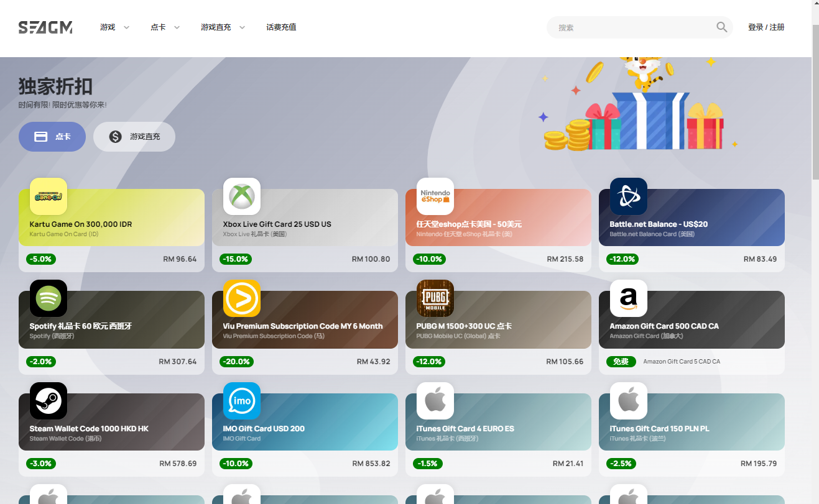
Task: Click the PUBG Mobile logo icon
Action: tap(435, 298)
